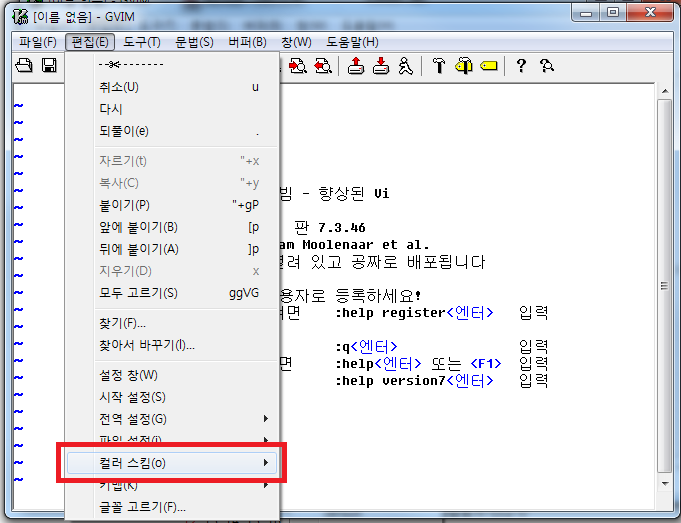The image size is (681, 523).
Task: Close the open 편집(E) menu
Action: click(90, 42)
